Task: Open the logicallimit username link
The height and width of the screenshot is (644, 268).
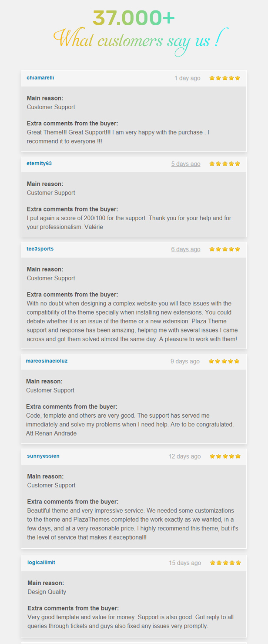Action: (x=41, y=563)
